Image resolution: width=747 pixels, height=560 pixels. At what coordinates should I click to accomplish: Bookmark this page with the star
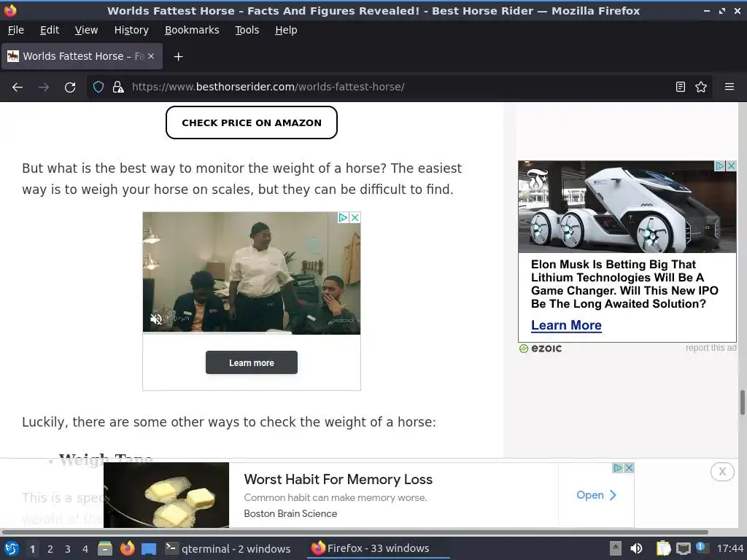pyautogui.click(x=701, y=87)
